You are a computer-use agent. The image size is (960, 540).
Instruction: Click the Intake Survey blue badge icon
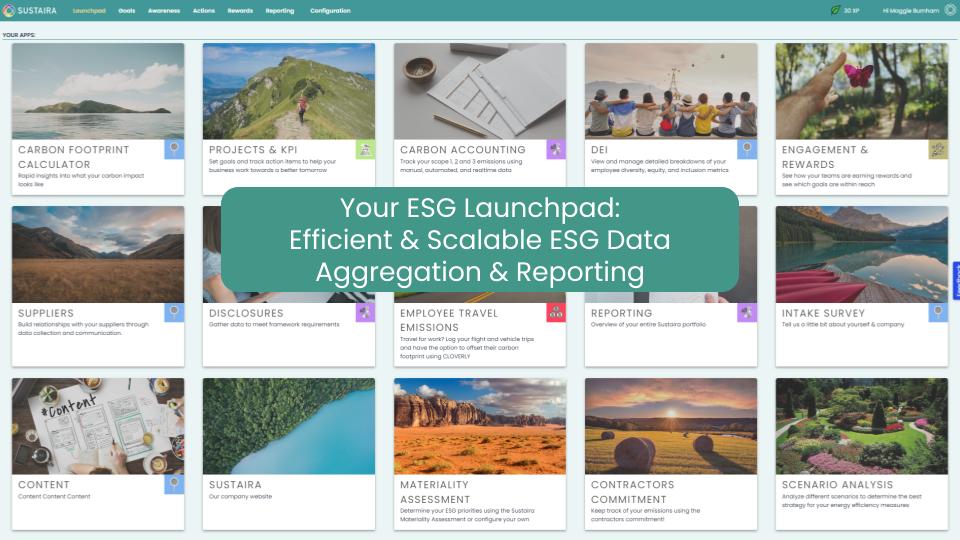938,313
